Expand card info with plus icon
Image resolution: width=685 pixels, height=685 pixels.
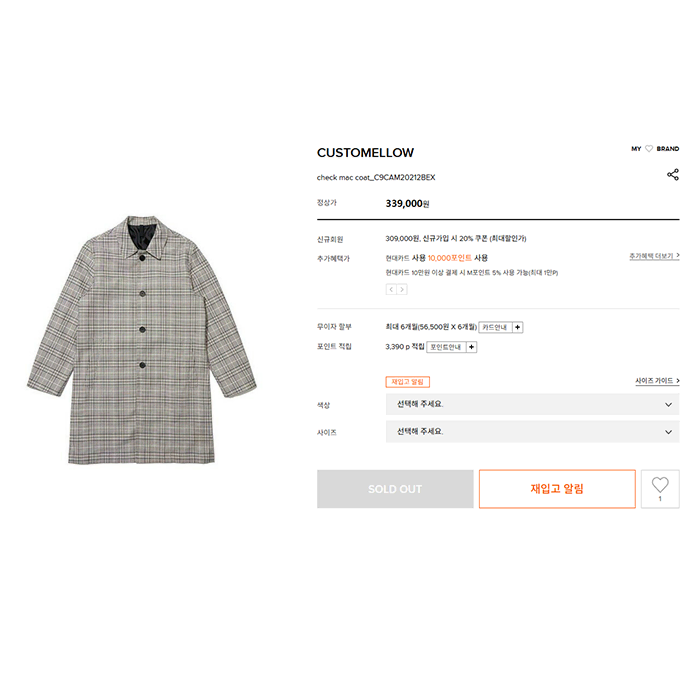(x=518, y=327)
